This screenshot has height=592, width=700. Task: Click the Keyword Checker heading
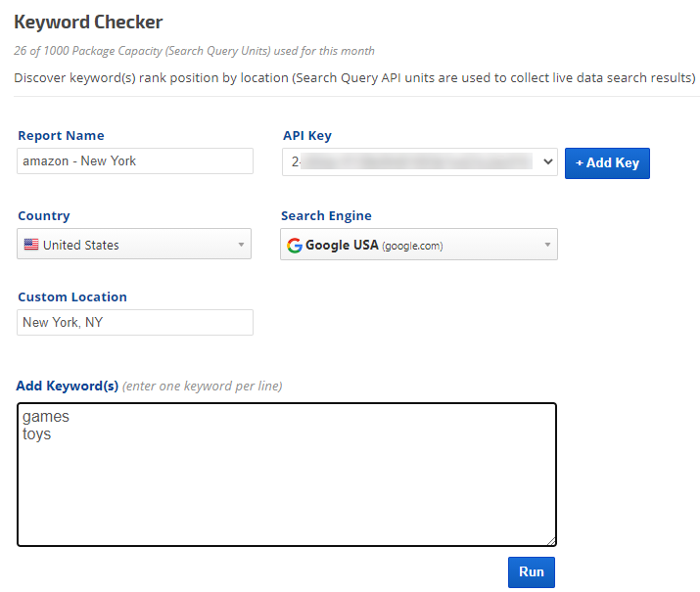(88, 22)
